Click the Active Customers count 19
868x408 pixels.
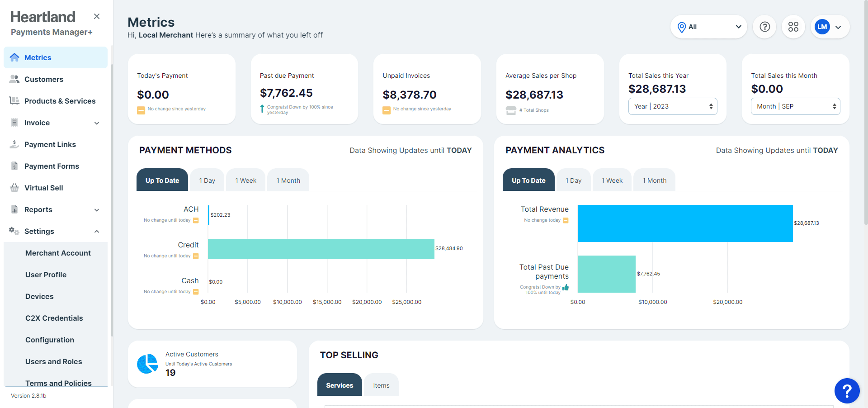point(170,373)
